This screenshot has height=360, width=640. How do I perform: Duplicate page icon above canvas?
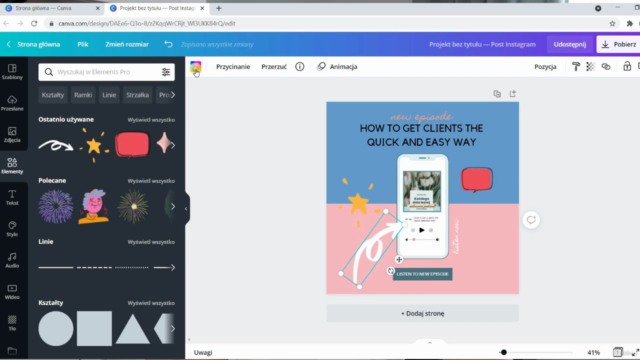497,94
